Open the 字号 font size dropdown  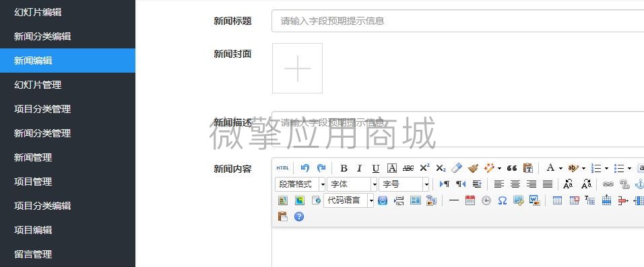(404, 184)
